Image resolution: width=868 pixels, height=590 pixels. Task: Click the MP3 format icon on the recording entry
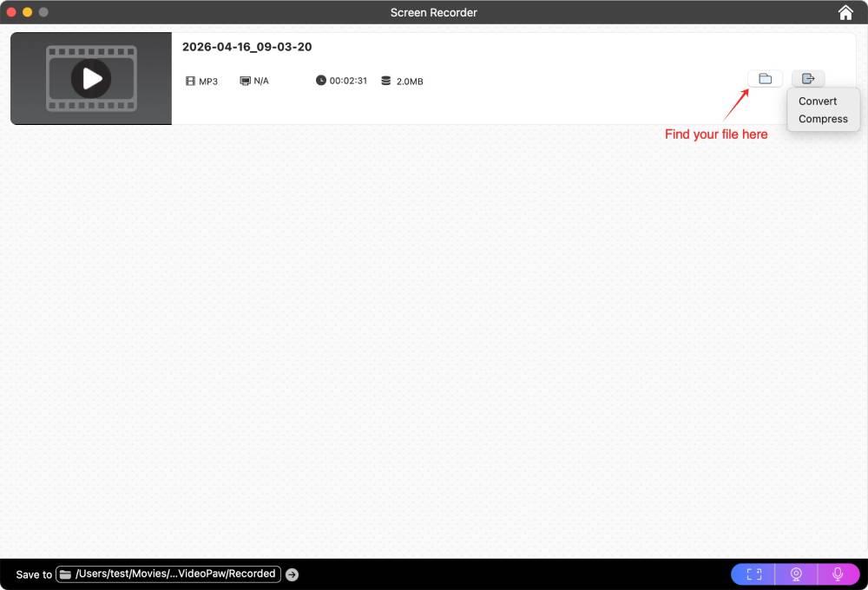coord(190,80)
